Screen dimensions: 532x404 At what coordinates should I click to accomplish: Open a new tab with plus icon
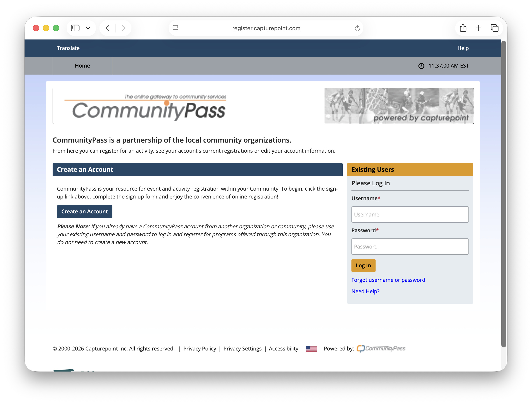pyautogui.click(x=479, y=28)
